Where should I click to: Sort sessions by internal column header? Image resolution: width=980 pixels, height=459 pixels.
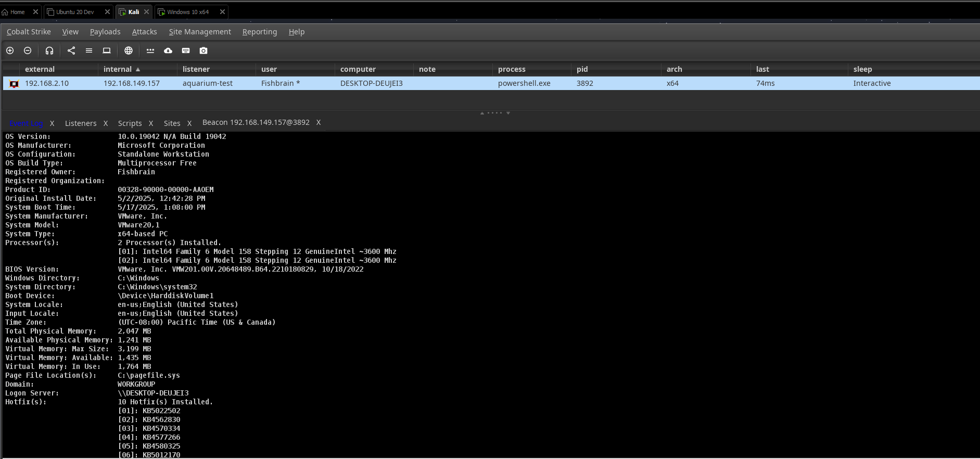[137, 69]
